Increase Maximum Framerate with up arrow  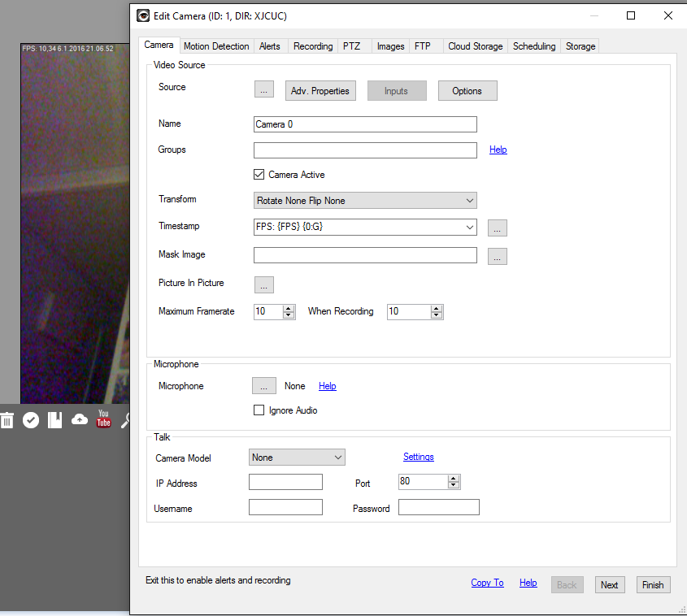click(x=289, y=308)
